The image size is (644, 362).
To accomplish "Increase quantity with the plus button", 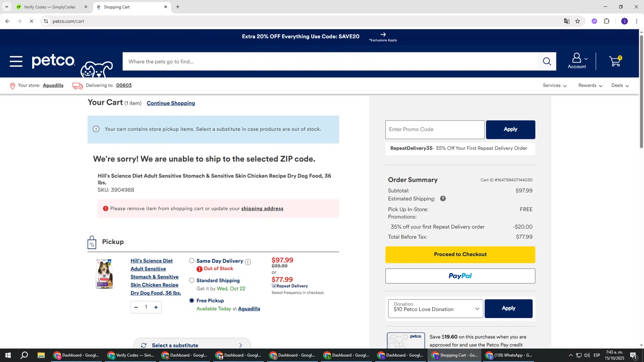I will [156, 307].
